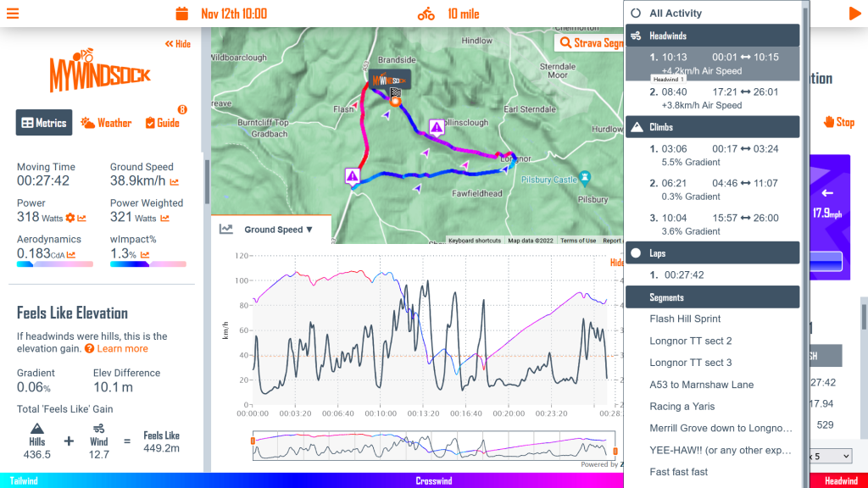The width and height of the screenshot is (868, 488).
Task: Select the Flash Hill Sprint segment
Action: tap(685, 319)
